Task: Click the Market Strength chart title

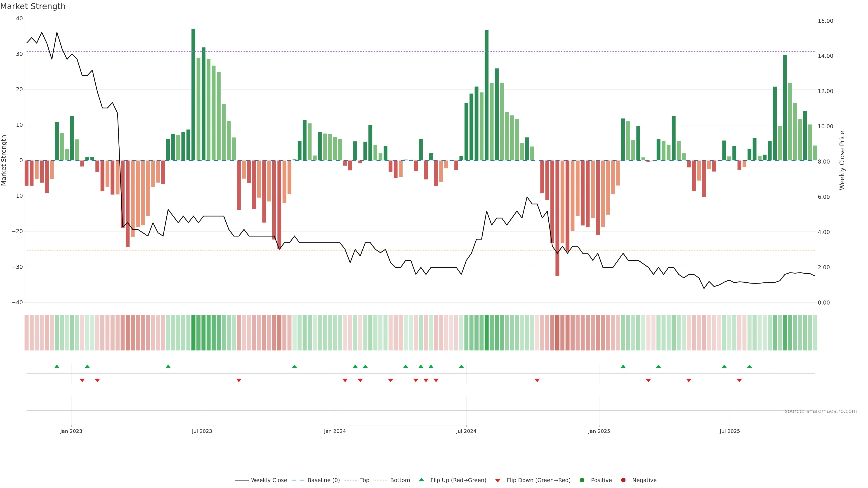Action: pyautogui.click(x=33, y=6)
